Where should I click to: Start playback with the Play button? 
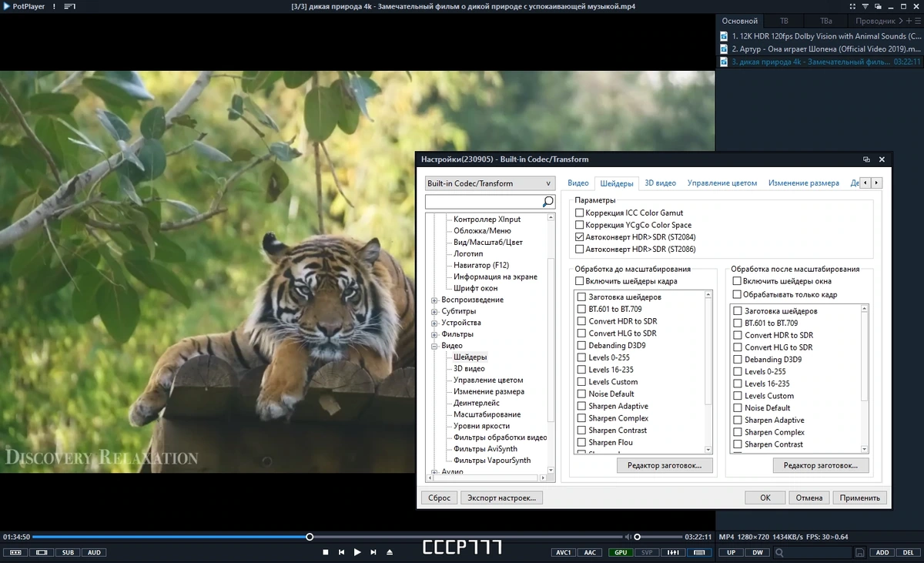(x=357, y=552)
